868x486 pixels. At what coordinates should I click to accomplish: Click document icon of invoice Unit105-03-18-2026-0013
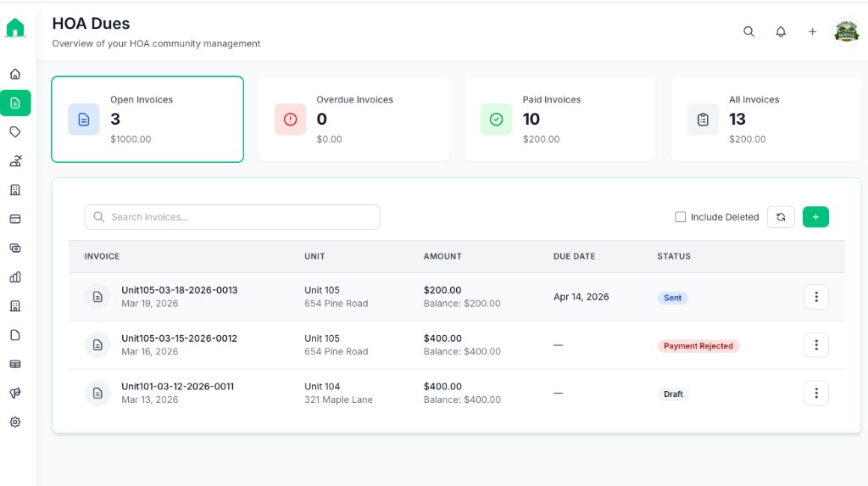click(x=97, y=297)
